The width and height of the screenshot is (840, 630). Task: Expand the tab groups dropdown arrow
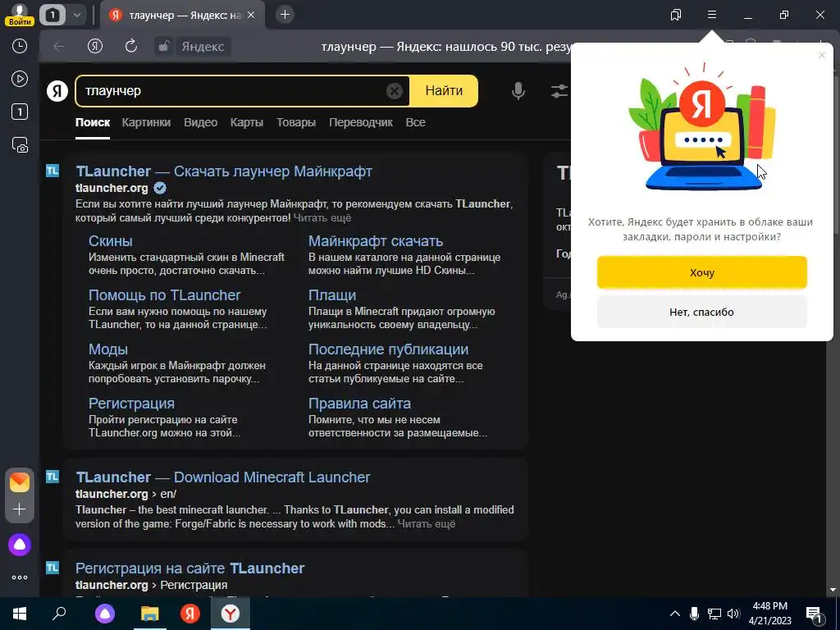click(77, 15)
